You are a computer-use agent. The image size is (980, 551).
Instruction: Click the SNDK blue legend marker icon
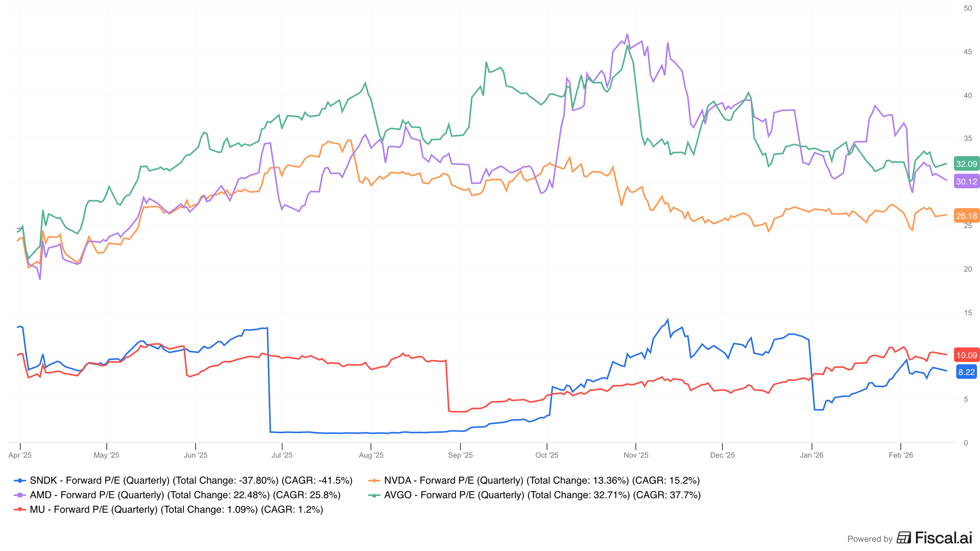(x=20, y=481)
